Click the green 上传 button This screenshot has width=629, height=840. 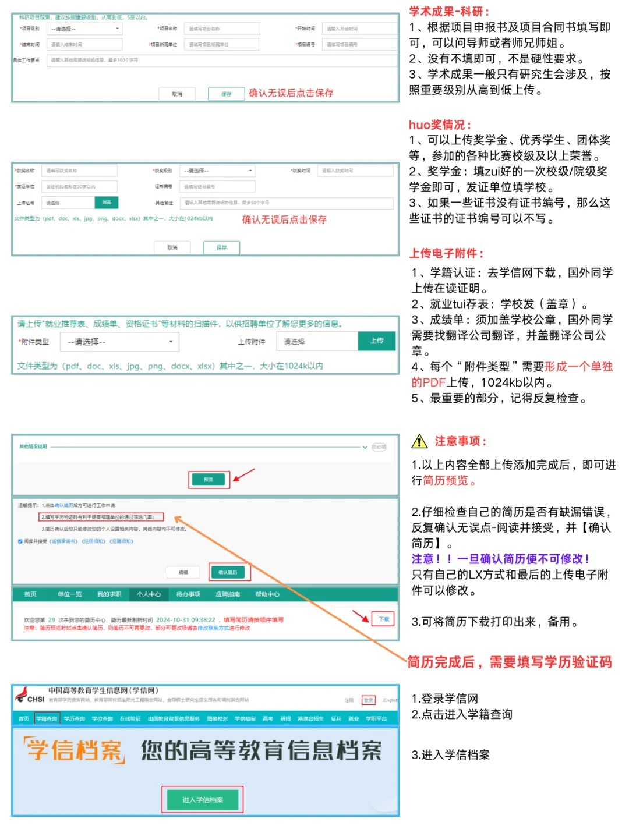coord(377,341)
